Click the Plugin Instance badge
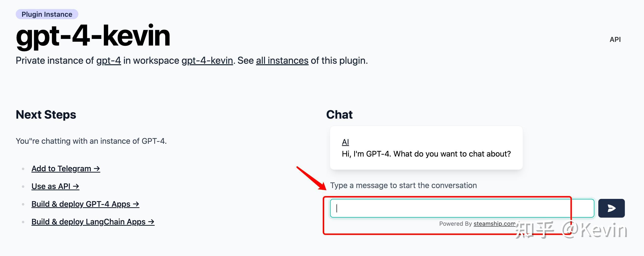The height and width of the screenshot is (256, 644). point(47,14)
